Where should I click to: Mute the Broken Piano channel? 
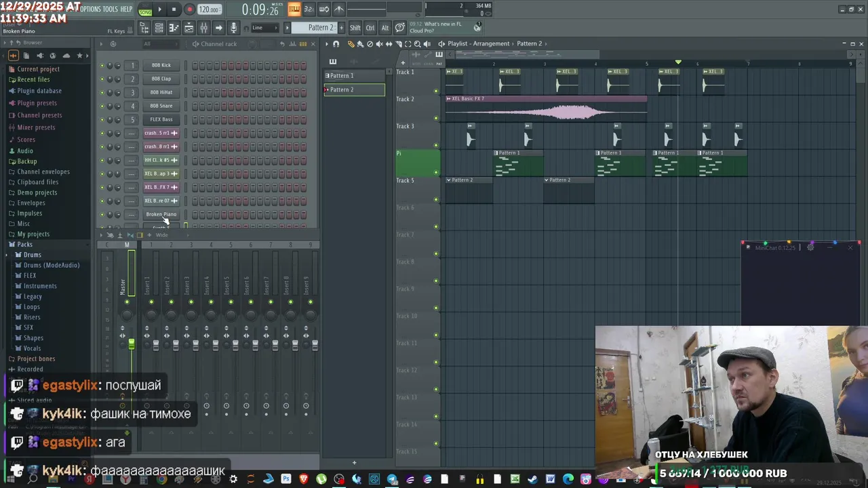(x=102, y=215)
